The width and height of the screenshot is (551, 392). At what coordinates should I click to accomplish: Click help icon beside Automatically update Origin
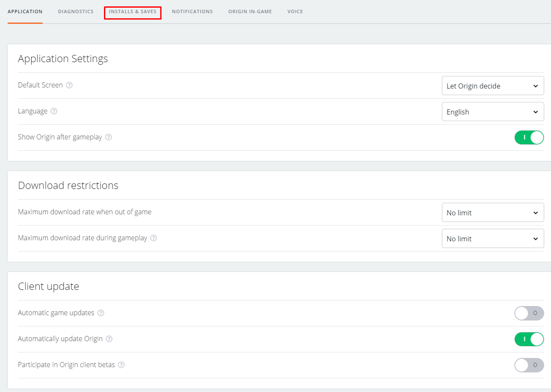pyautogui.click(x=109, y=339)
